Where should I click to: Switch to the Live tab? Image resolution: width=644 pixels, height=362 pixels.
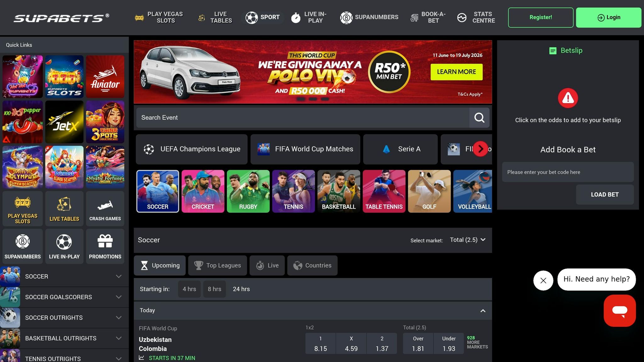(267, 266)
